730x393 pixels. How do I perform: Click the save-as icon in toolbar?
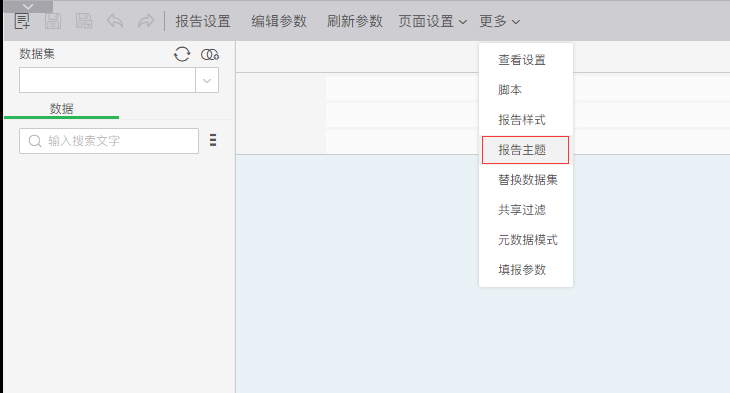click(x=84, y=21)
